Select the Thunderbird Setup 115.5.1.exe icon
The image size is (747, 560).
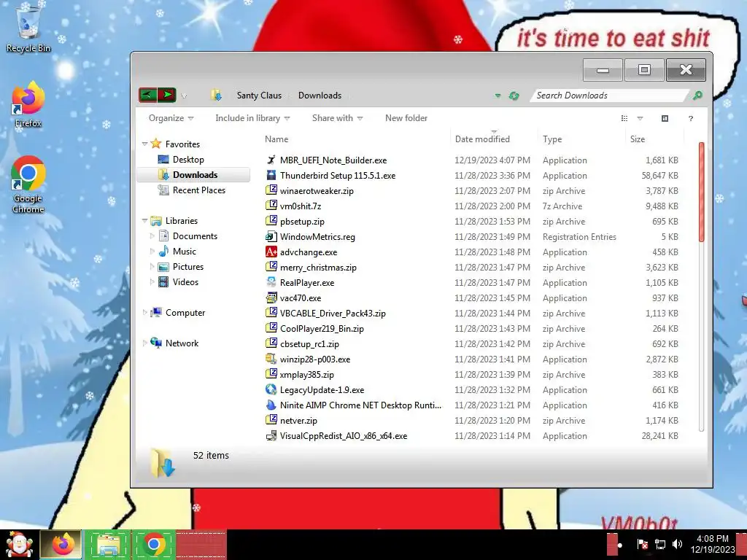[x=271, y=175]
